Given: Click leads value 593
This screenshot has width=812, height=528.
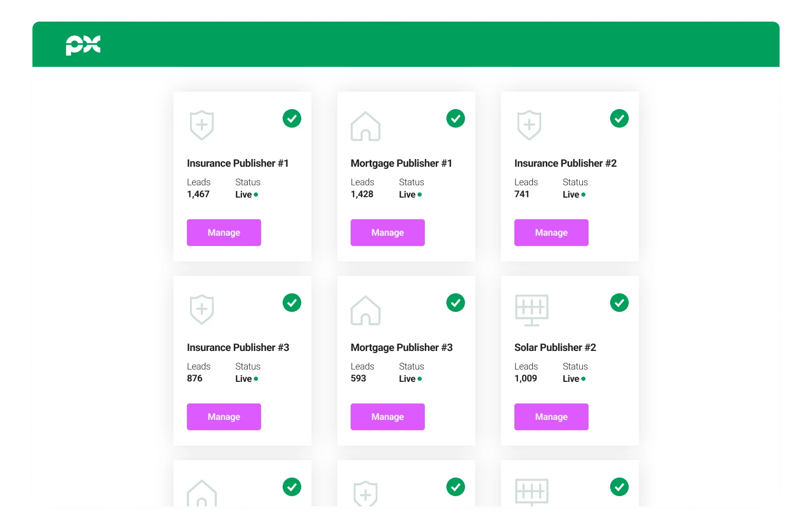Looking at the screenshot, I should coord(358,378).
